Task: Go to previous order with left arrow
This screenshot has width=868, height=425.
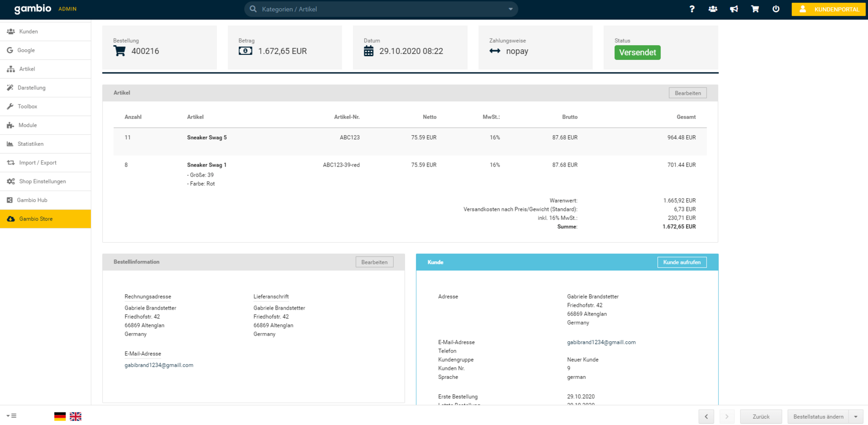Action: (x=706, y=416)
